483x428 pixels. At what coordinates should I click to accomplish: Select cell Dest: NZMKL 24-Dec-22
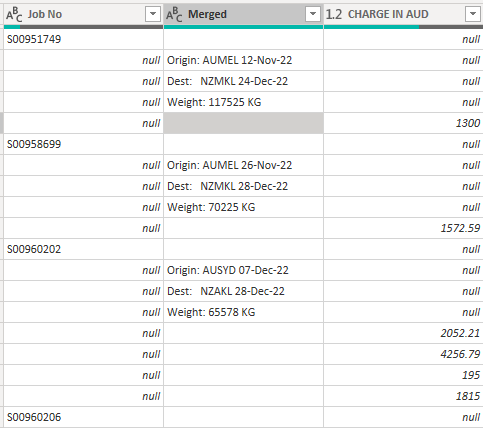click(x=243, y=81)
